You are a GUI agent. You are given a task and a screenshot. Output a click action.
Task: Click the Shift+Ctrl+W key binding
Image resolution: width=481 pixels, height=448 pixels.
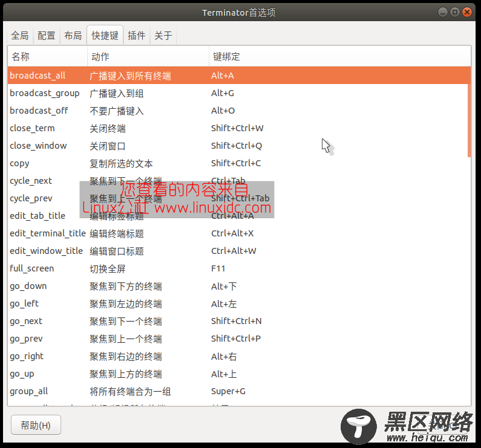pyautogui.click(x=237, y=128)
